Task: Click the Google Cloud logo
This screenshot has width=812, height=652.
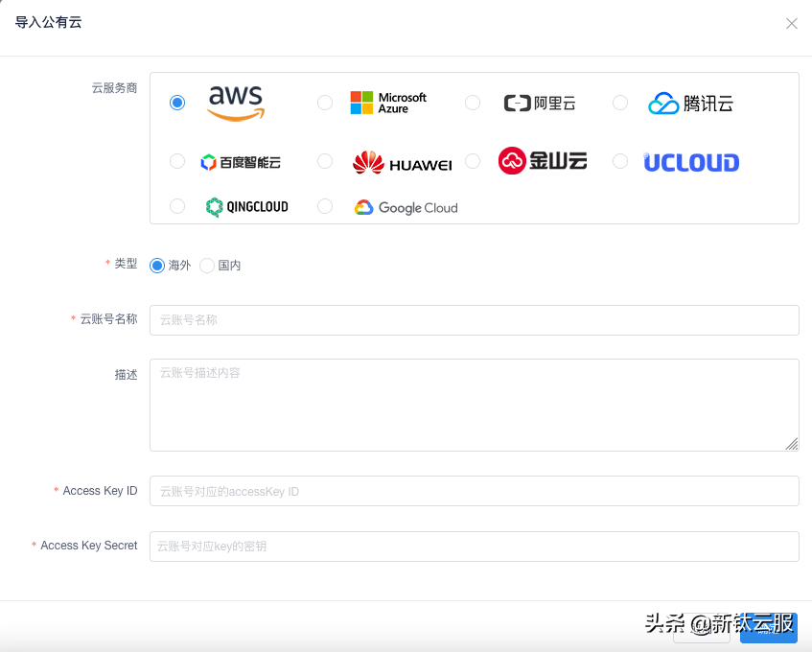Action: point(406,208)
